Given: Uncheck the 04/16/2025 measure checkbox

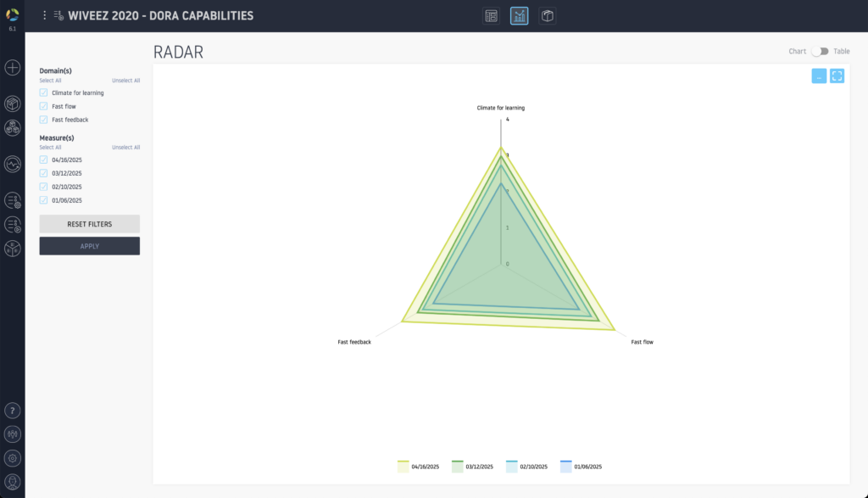Looking at the screenshot, I should pyautogui.click(x=44, y=159).
